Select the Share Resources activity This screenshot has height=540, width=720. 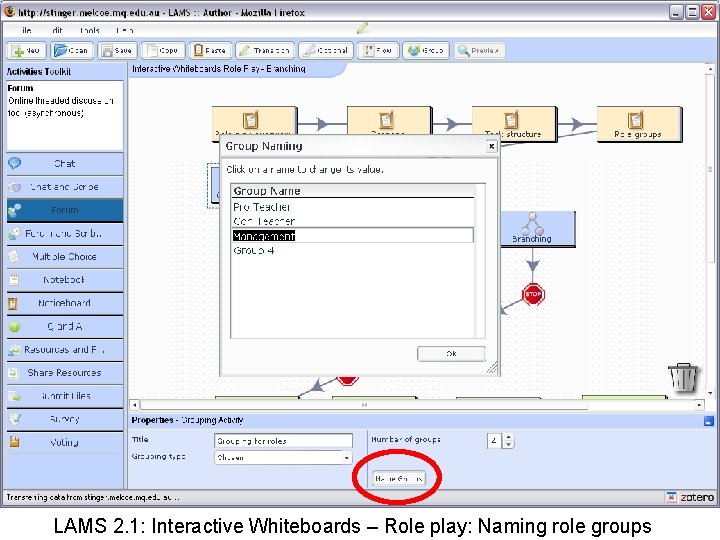click(65, 373)
